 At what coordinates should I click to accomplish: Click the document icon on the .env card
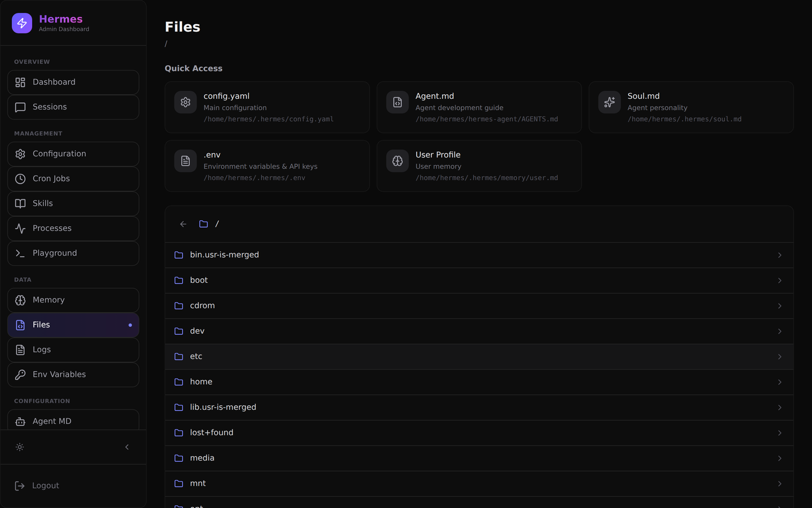(186, 161)
